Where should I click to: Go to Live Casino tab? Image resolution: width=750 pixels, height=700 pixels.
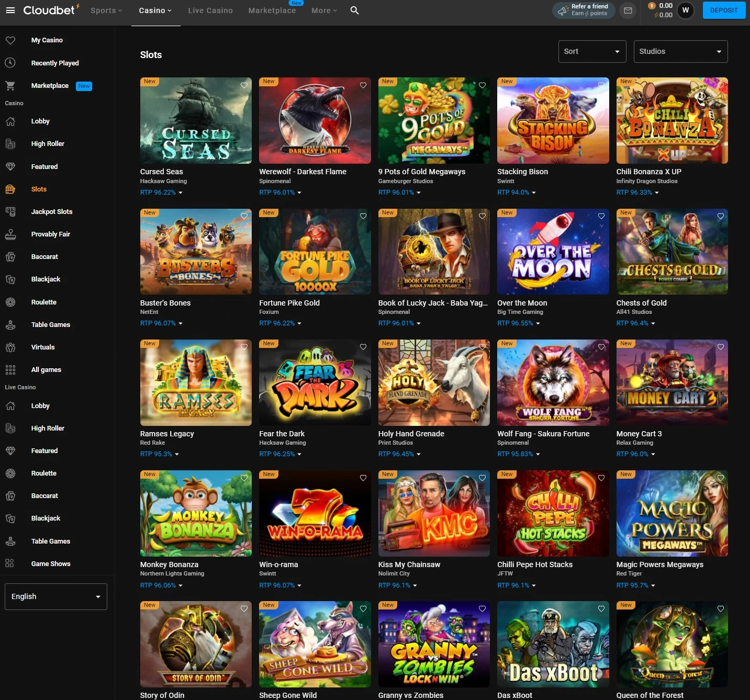pos(210,10)
